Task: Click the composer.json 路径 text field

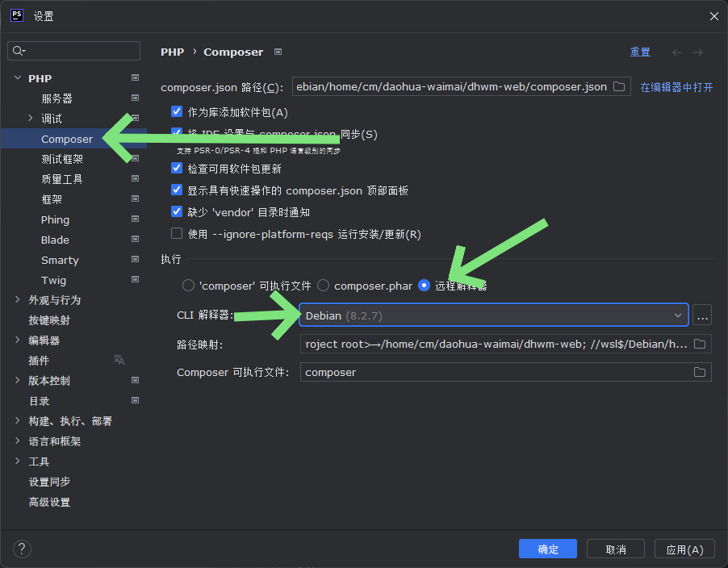Action: point(461,87)
